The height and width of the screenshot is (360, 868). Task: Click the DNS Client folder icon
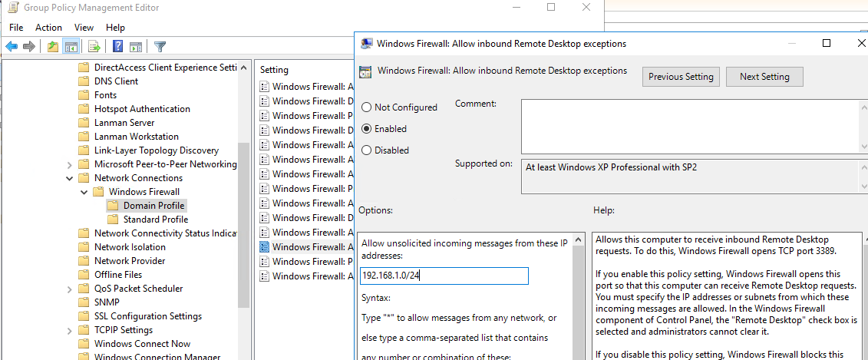[84, 81]
